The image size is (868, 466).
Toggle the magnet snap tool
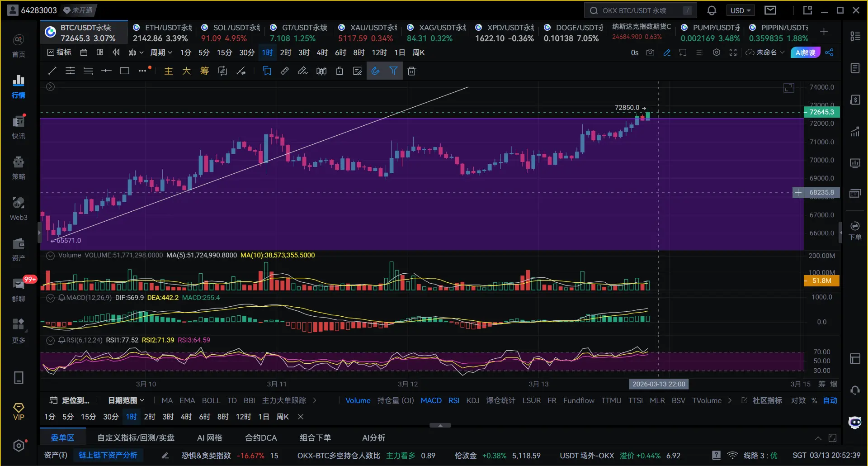(x=375, y=71)
